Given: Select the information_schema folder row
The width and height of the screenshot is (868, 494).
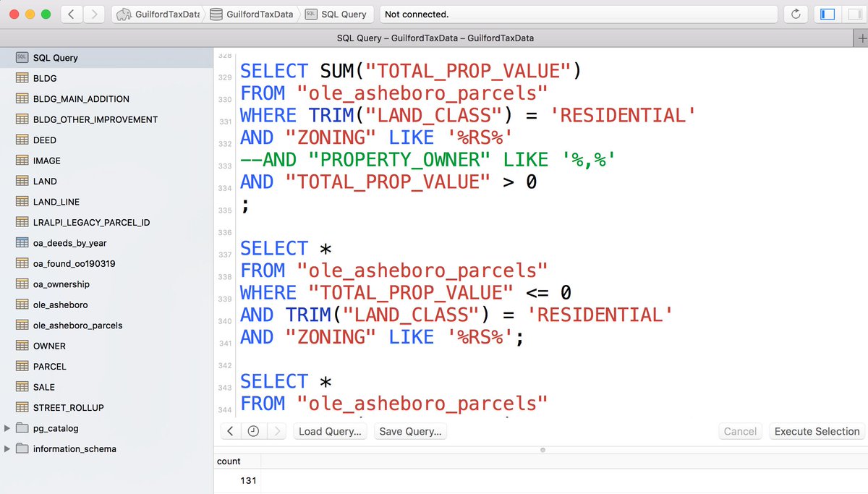Looking at the screenshot, I should pos(106,449).
